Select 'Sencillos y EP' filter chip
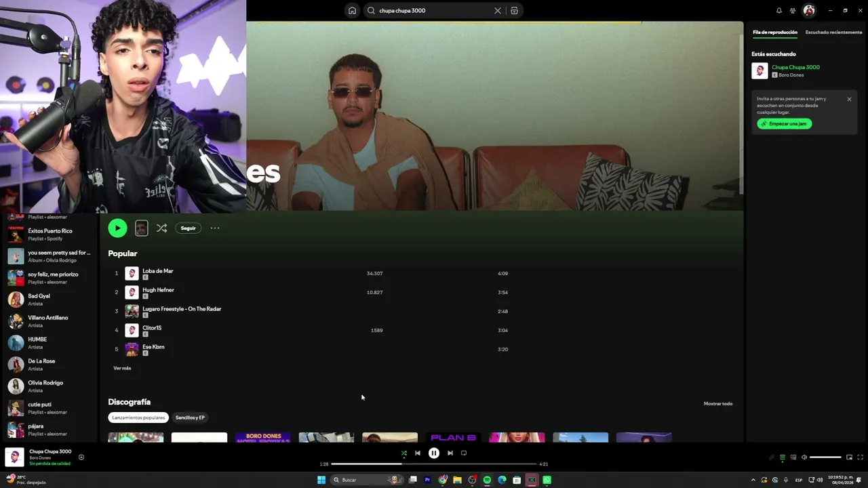This screenshot has width=868, height=488. click(190, 418)
